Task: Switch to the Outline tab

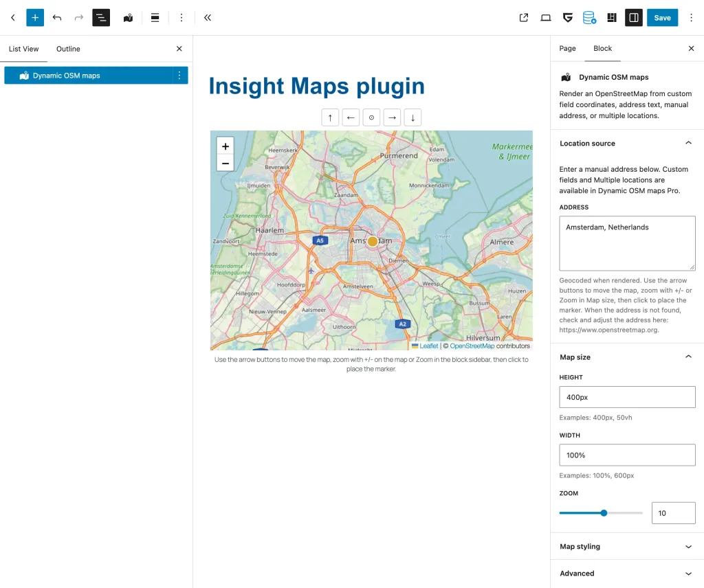Action: [68, 49]
